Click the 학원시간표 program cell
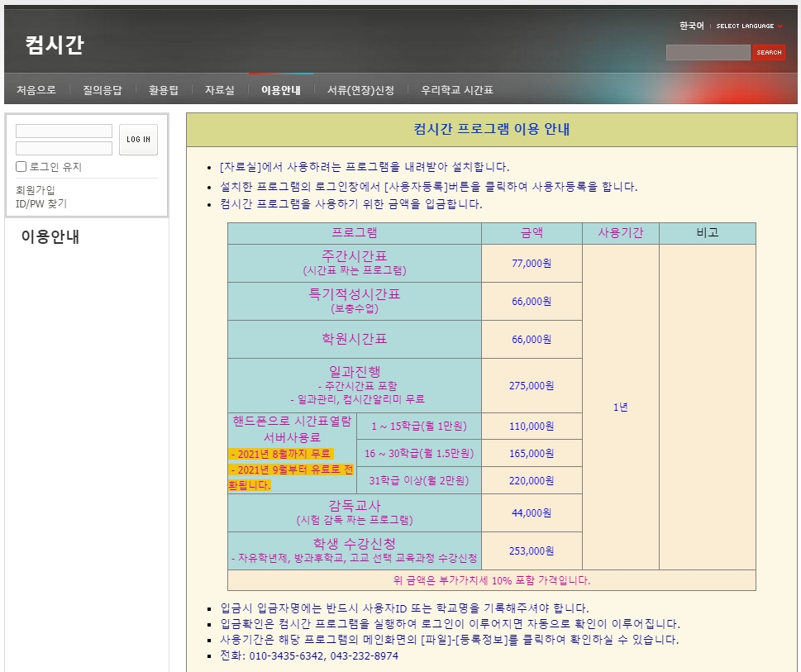 tap(355, 339)
